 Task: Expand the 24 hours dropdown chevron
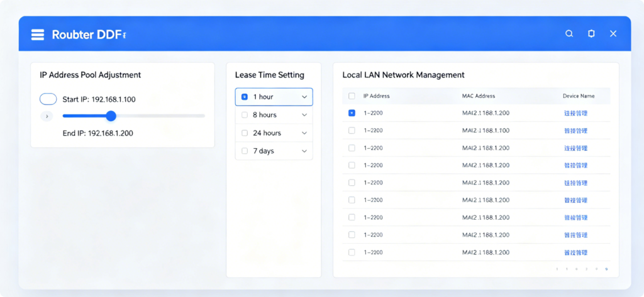click(304, 133)
